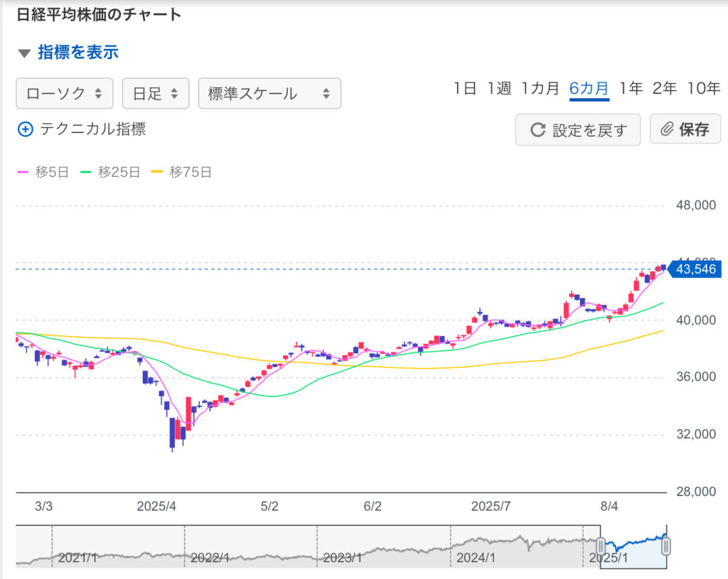Image resolution: width=728 pixels, height=579 pixels.
Task: Click the green 移25日 legend color line
Action: [x=86, y=172]
